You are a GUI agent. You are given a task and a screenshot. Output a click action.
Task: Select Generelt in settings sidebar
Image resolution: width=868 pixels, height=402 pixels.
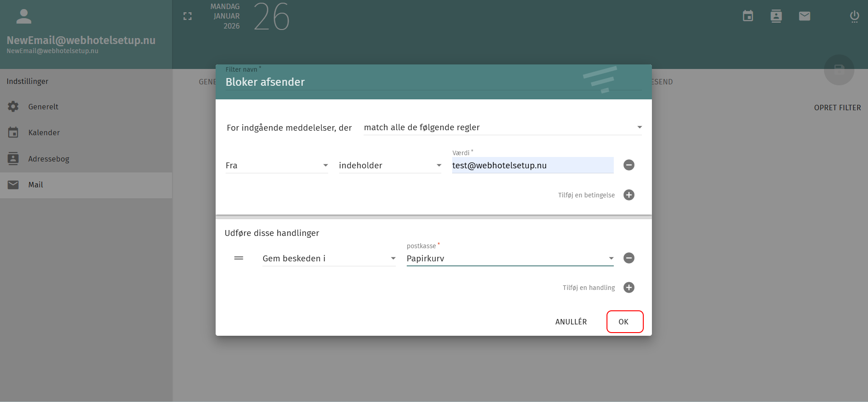click(43, 107)
